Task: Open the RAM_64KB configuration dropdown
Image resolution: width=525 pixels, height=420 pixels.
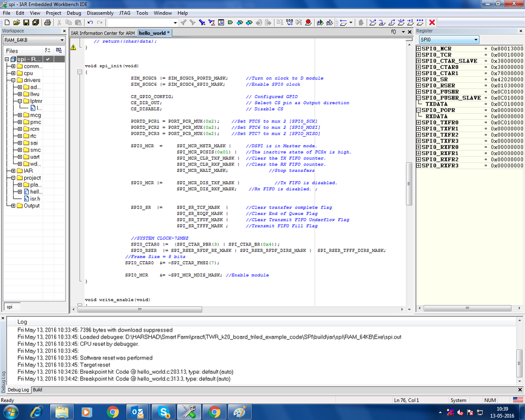Action: (62, 40)
